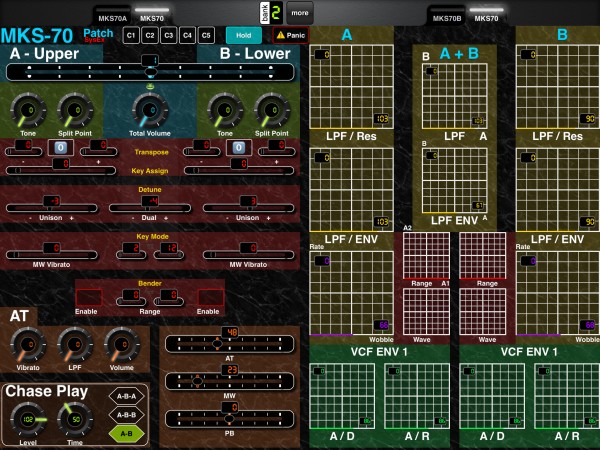Toggle the left Bender Enable box

pyautogui.click(x=89, y=298)
